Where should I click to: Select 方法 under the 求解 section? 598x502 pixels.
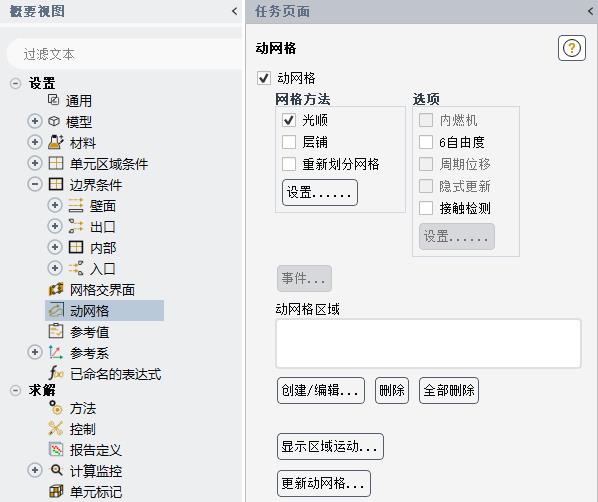click(x=83, y=408)
